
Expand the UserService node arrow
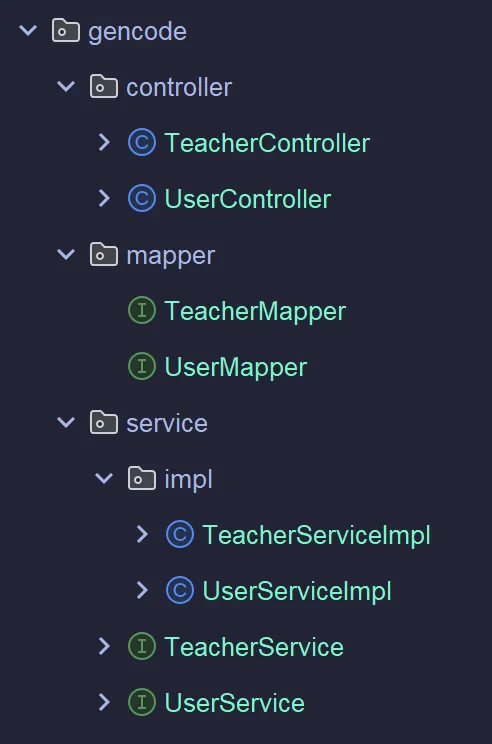[104, 702]
